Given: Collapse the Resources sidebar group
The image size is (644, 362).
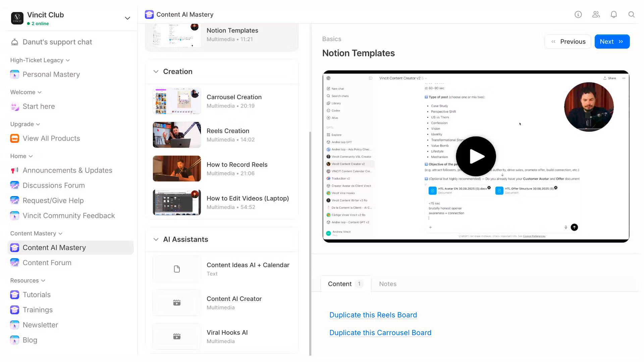Looking at the screenshot, I should pos(43,281).
